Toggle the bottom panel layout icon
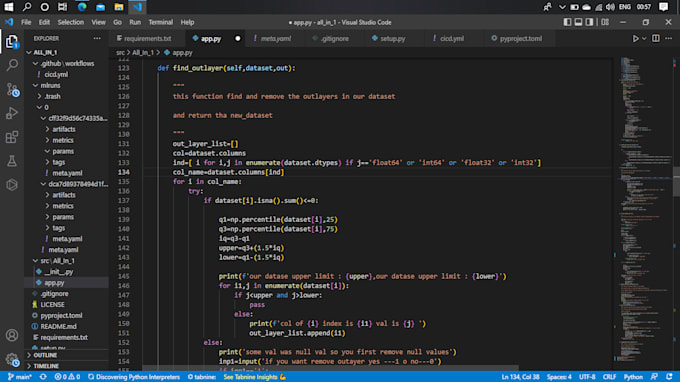Viewport: 680px width, 382px height. (578, 22)
